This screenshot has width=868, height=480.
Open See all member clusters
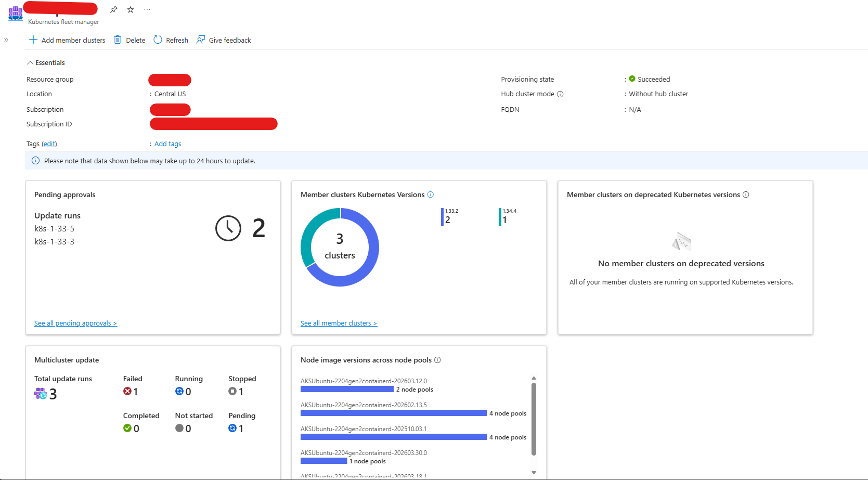(x=339, y=323)
